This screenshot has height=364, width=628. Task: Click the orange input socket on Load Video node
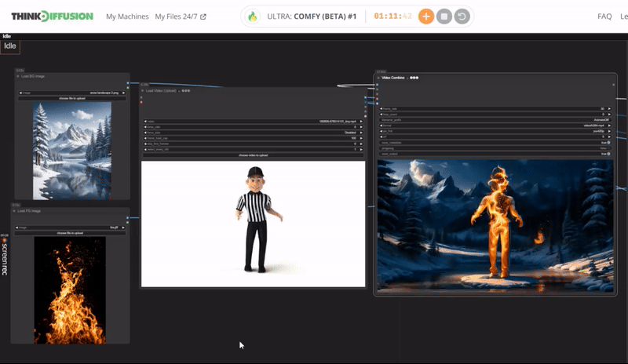(x=141, y=102)
